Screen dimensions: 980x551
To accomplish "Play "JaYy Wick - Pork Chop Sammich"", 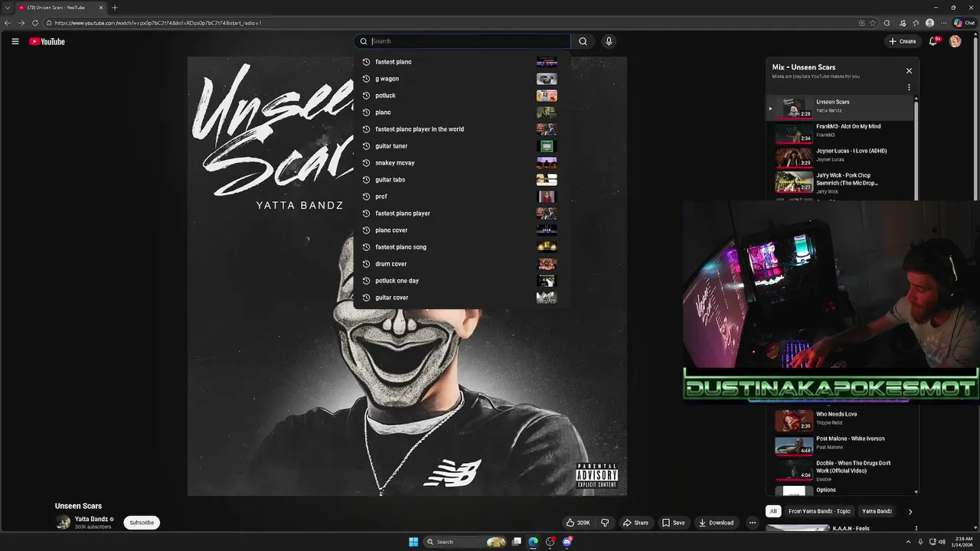I will click(841, 181).
